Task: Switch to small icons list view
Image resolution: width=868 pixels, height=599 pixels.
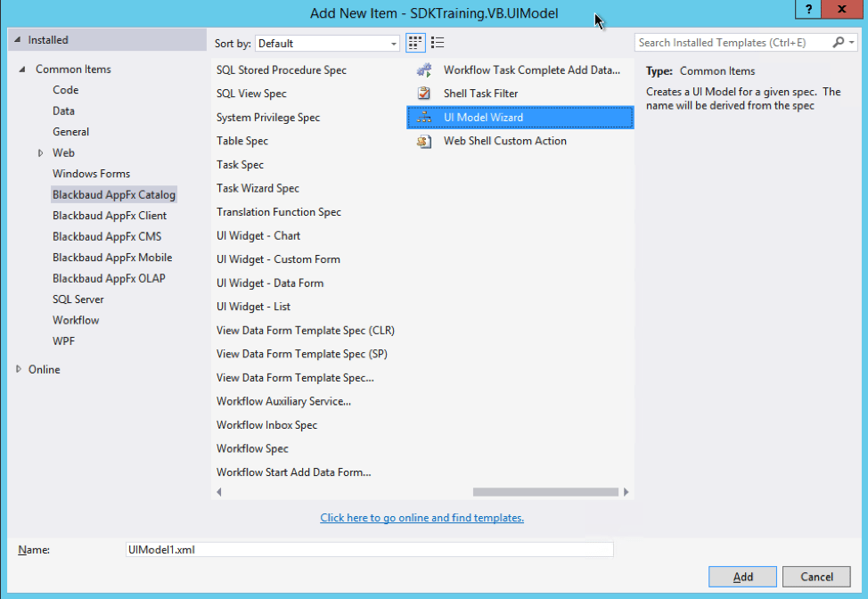Action: click(x=438, y=42)
